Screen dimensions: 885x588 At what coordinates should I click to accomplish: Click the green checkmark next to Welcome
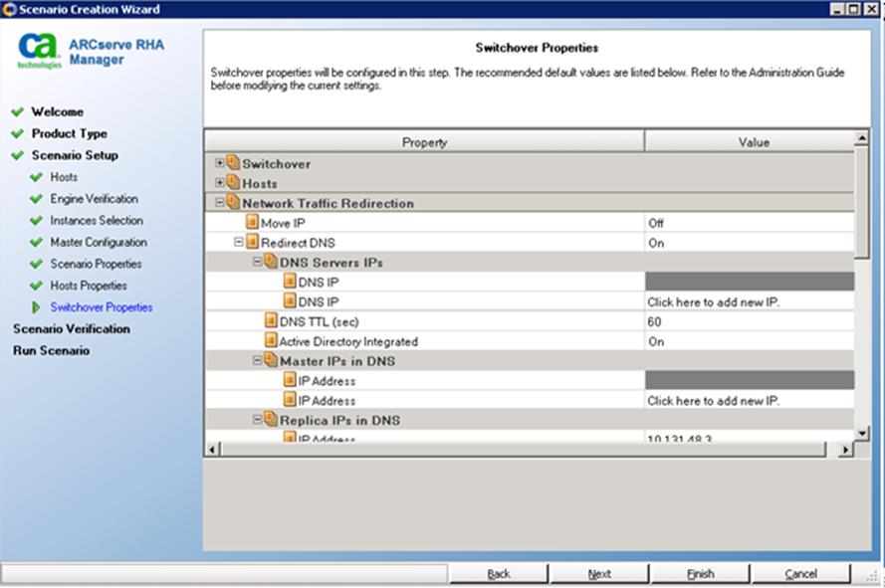(18, 111)
